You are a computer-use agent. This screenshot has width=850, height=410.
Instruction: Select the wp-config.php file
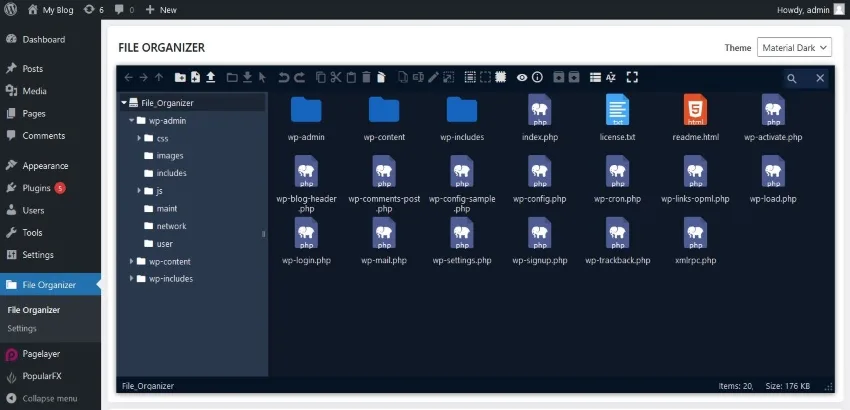[539, 178]
